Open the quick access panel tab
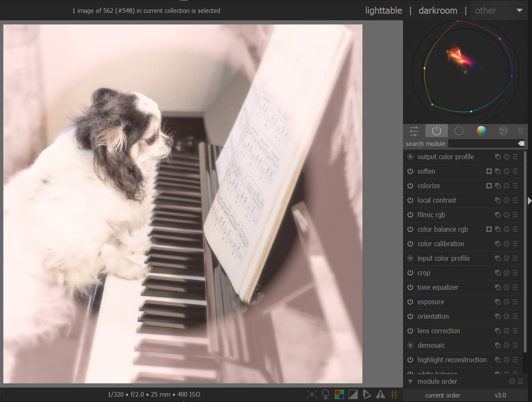The width and height of the screenshot is (532, 402). tap(414, 131)
